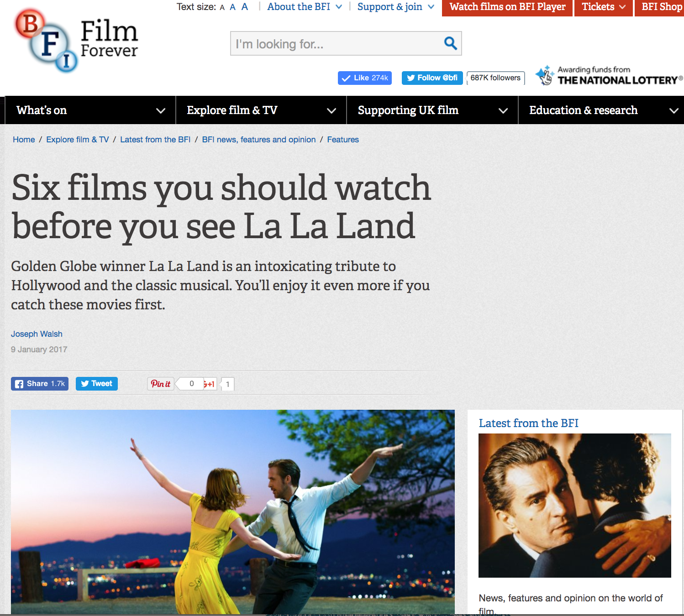Select the medium text size A
684x616 pixels.
[x=233, y=7]
